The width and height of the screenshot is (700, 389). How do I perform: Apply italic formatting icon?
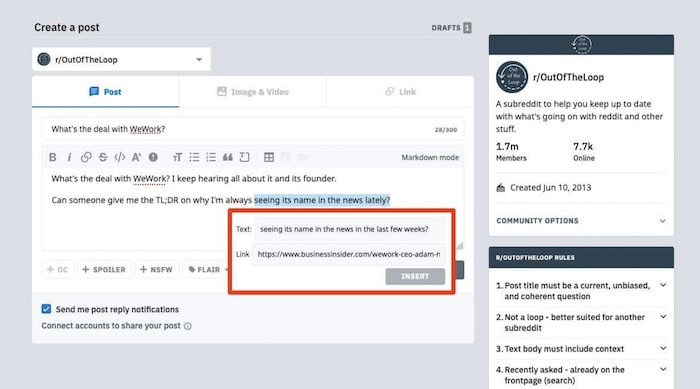click(x=69, y=157)
